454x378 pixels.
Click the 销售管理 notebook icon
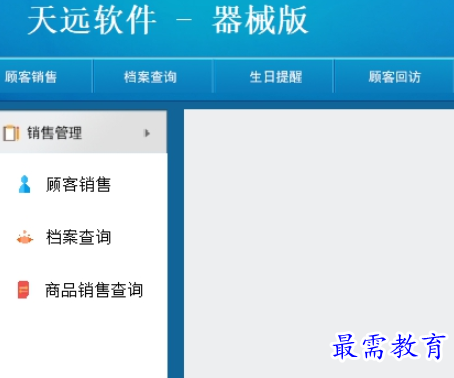point(11,133)
